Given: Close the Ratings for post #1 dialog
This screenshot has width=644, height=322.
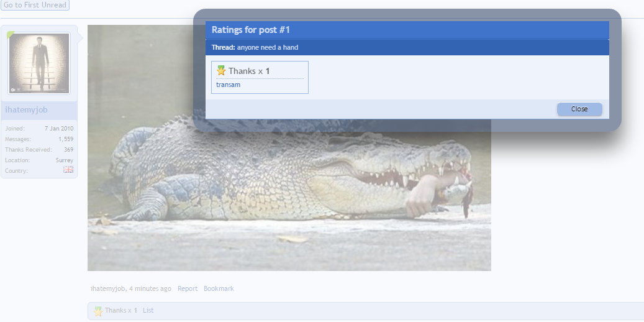Looking at the screenshot, I should [x=579, y=109].
